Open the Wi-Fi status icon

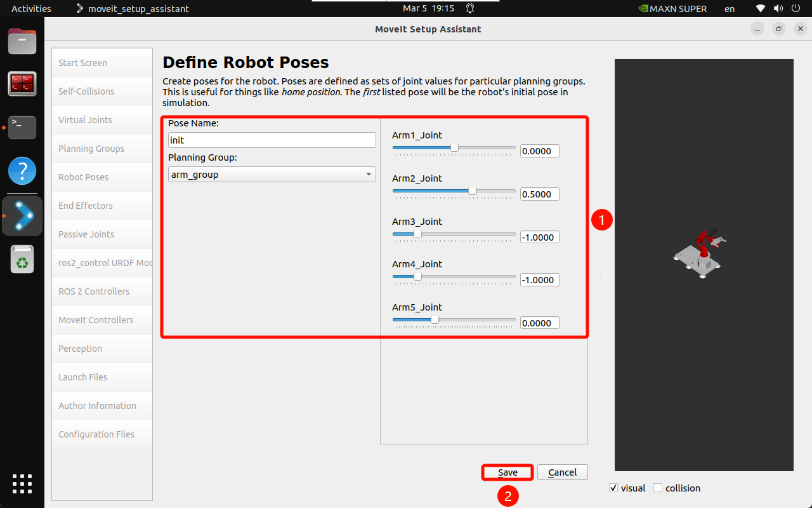761,9
